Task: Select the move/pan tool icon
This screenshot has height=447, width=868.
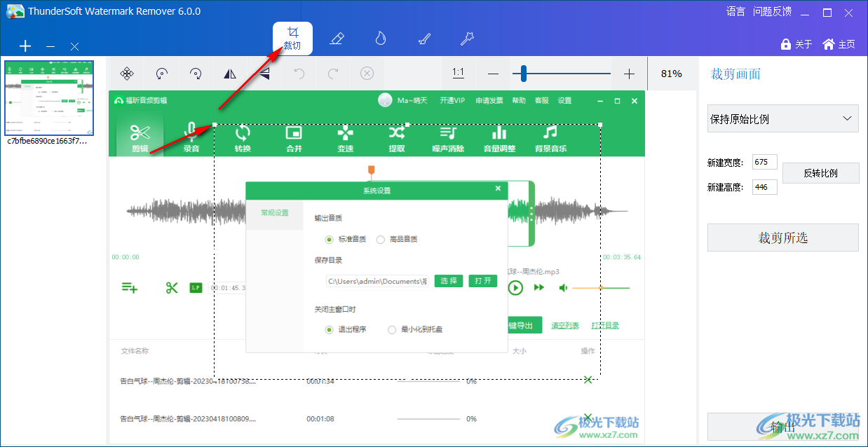Action: pyautogui.click(x=127, y=74)
